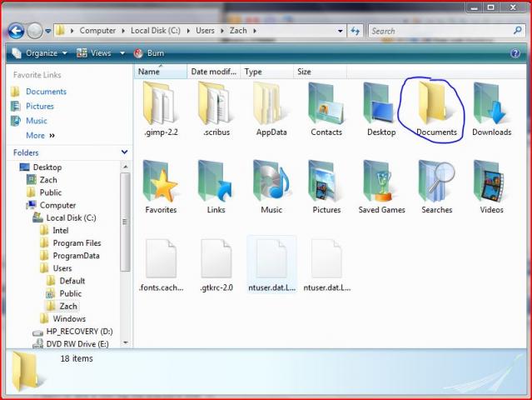Click the Refresh button beside address bar
Image resolution: width=532 pixels, height=400 pixels.
[355, 31]
